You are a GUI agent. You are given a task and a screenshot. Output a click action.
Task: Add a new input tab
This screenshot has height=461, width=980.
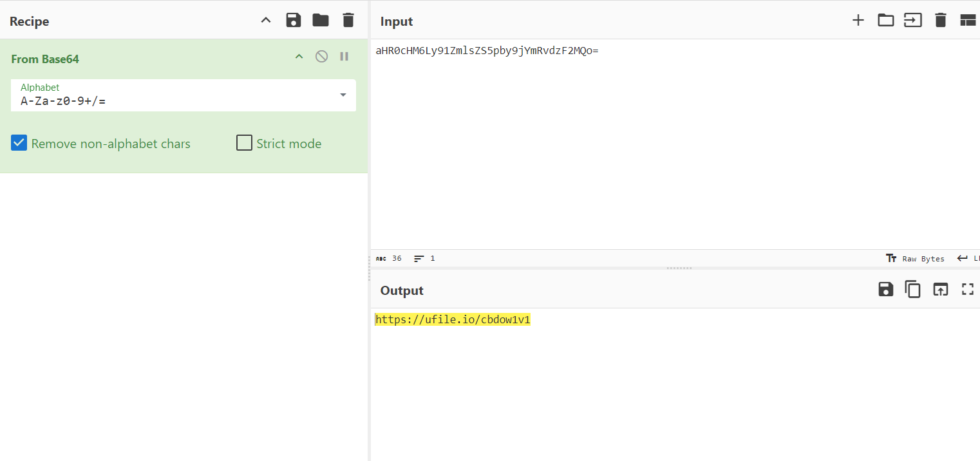click(x=858, y=21)
